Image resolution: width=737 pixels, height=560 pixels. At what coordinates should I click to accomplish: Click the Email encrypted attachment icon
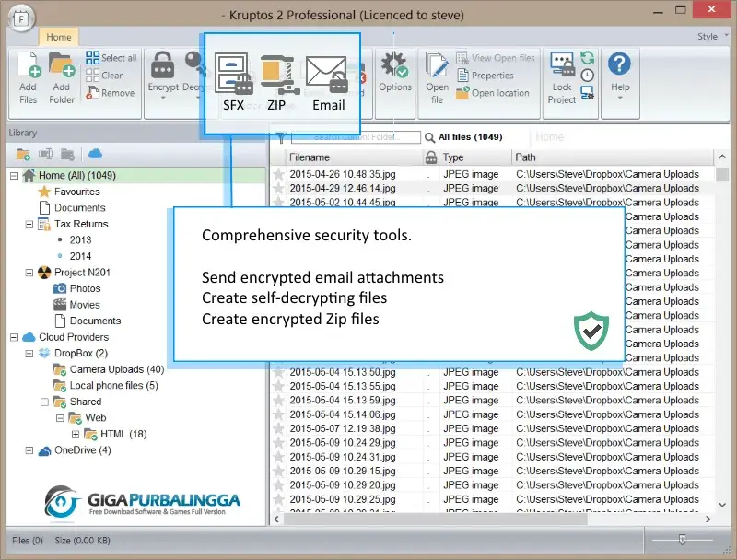pos(328,74)
